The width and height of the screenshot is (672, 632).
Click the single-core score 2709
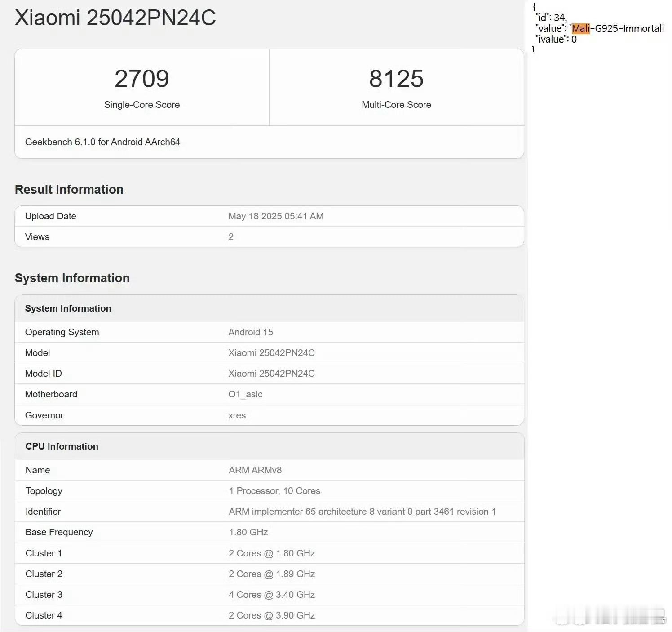point(142,79)
